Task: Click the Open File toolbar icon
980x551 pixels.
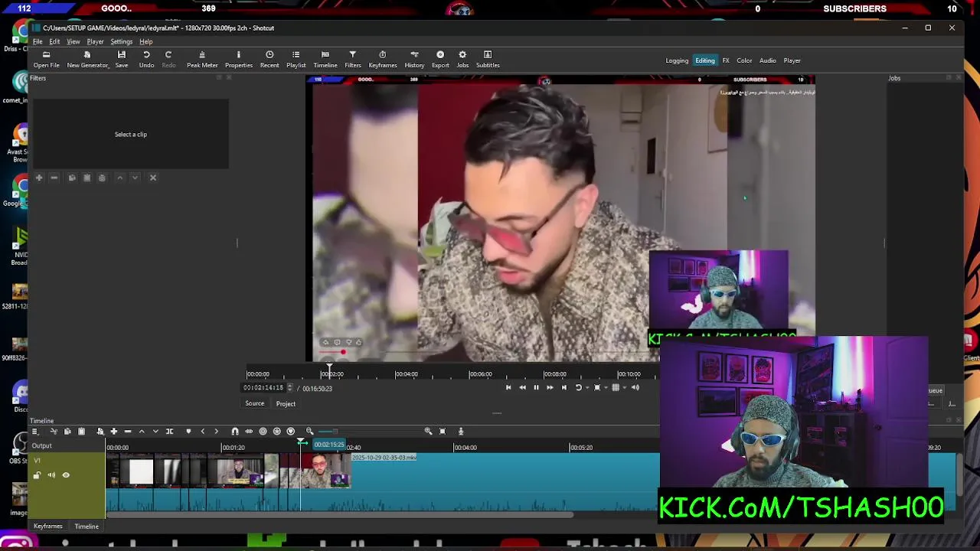Action: point(46,59)
